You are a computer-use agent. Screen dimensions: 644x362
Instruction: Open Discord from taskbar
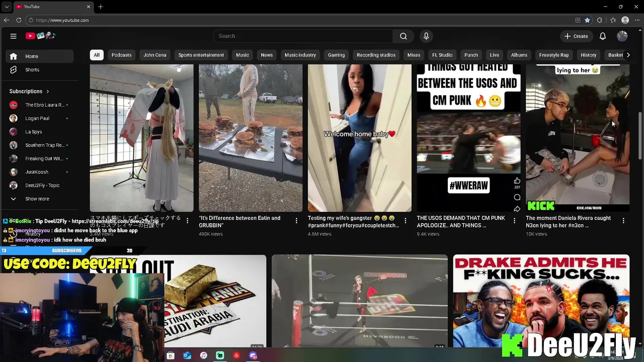[253, 355]
